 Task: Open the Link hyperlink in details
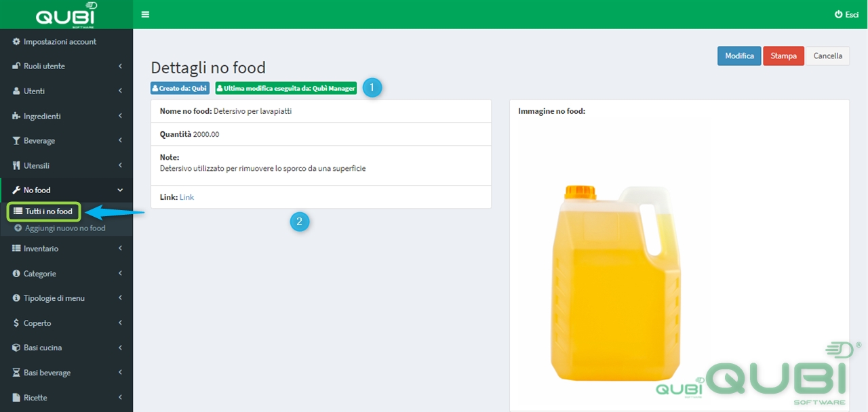[x=186, y=197]
